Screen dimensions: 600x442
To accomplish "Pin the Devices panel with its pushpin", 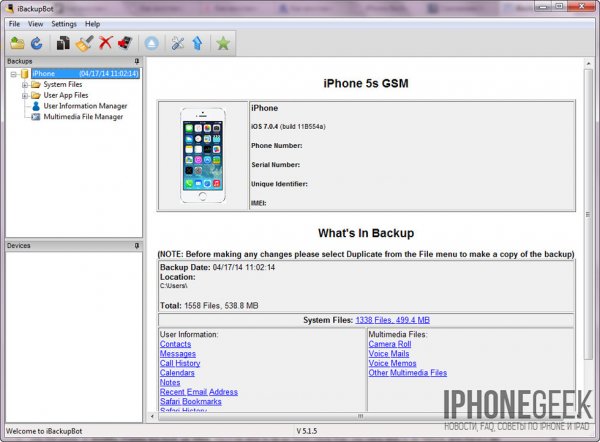I will click(x=137, y=246).
